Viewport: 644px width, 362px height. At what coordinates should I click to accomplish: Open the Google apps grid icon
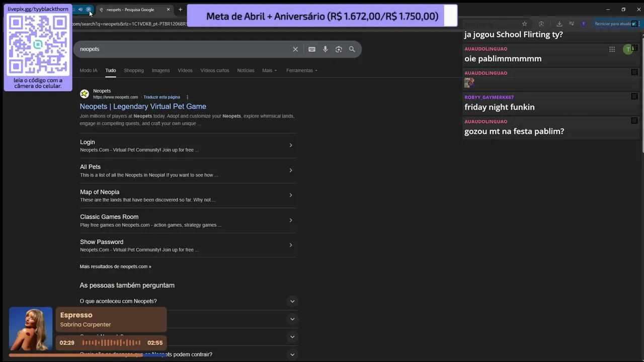coord(612,49)
